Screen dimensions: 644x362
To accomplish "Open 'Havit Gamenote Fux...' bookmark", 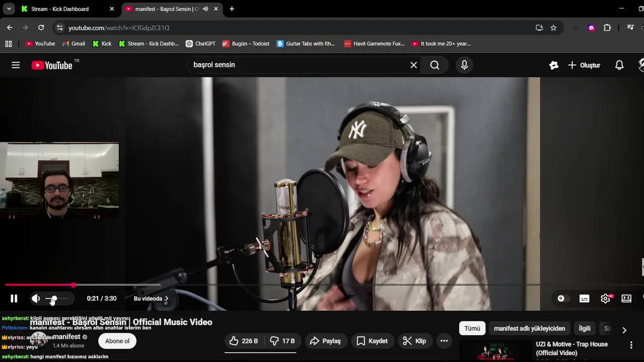I will [x=374, y=44].
